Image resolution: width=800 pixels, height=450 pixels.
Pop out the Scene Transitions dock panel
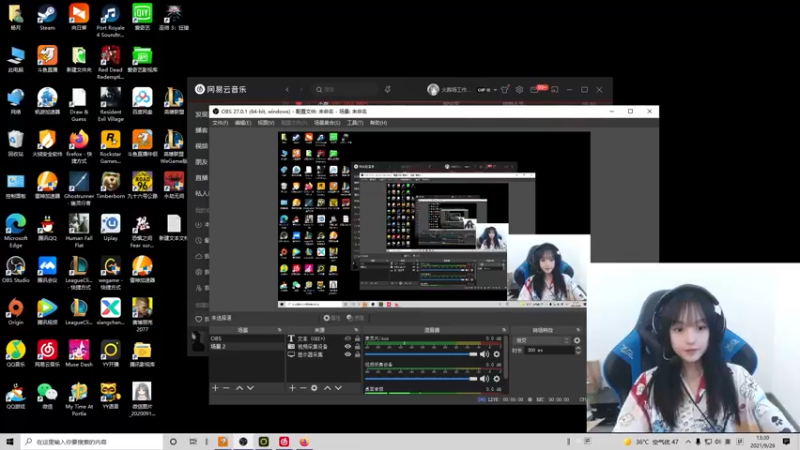point(578,330)
